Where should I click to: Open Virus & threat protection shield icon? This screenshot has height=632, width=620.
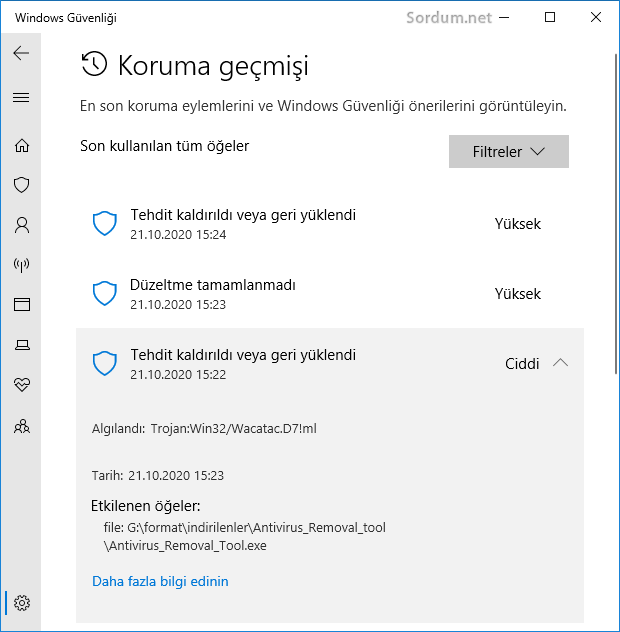click(22, 185)
